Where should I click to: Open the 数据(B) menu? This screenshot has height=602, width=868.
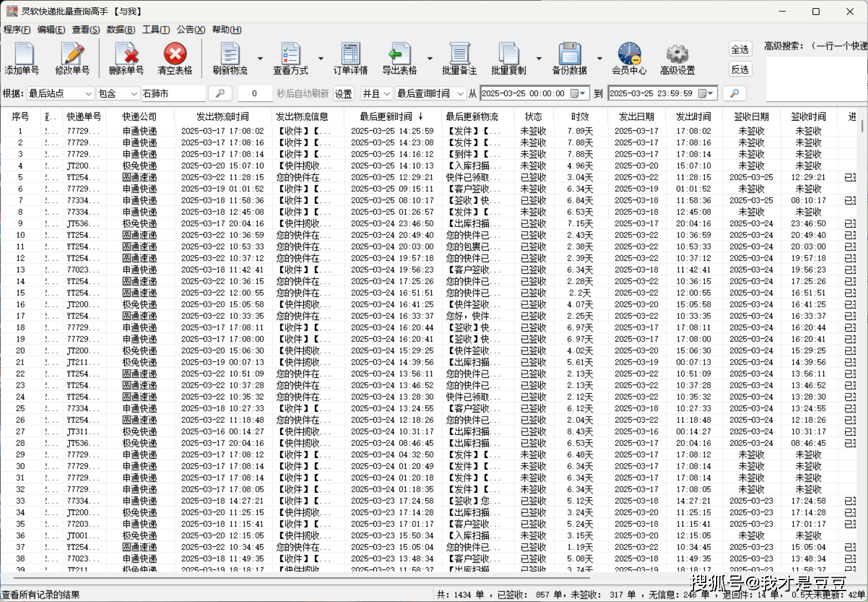click(x=121, y=29)
